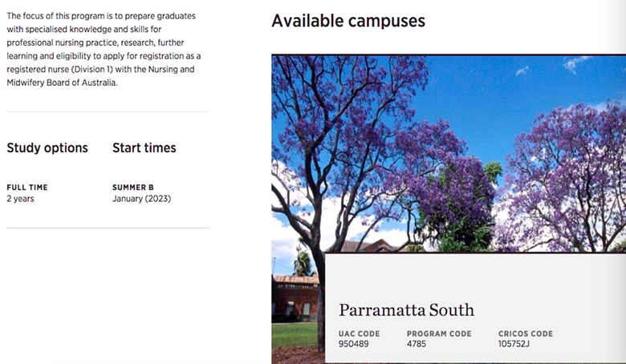Click the FULL TIME label
Screen dimensions: 626x364
27,188
